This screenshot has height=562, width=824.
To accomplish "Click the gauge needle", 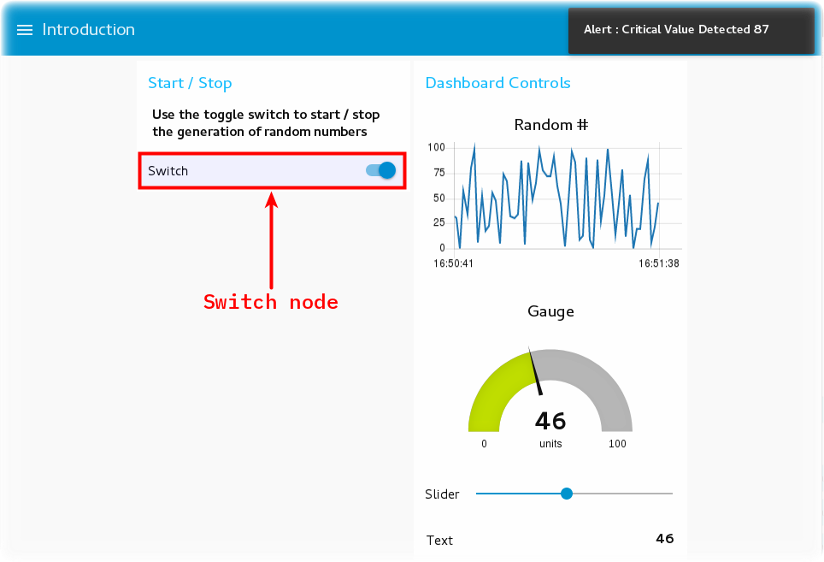I will (535, 371).
